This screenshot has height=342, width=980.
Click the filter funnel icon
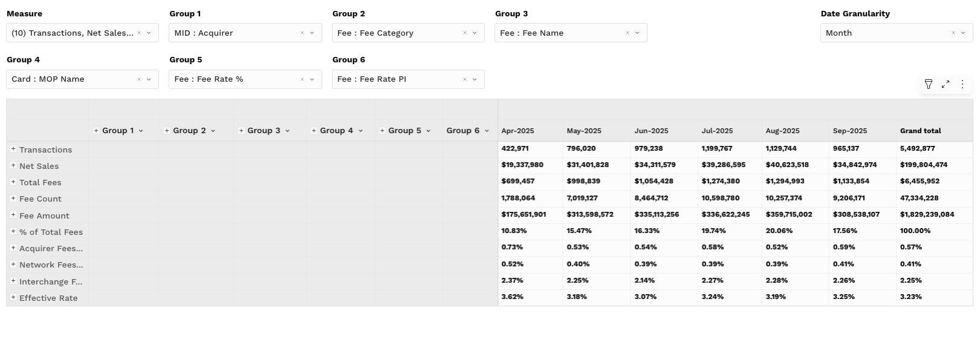point(929,84)
